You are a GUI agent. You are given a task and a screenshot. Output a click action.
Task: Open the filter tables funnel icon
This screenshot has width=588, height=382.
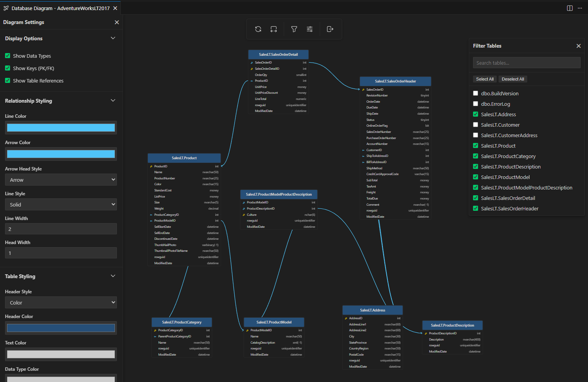click(294, 29)
